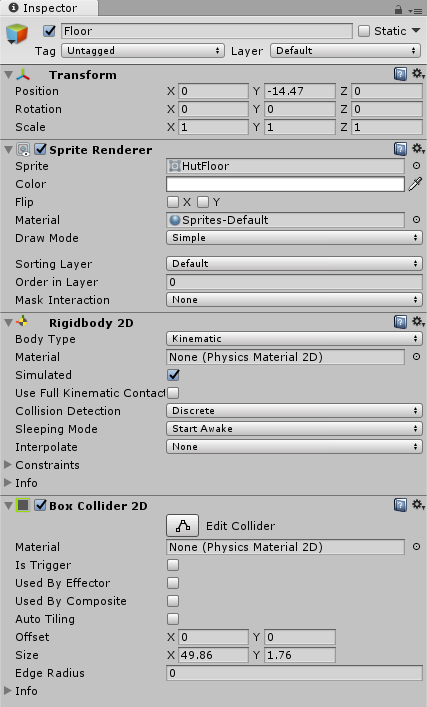The height and width of the screenshot is (707, 427).
Task: Click Box Collider Material object picker
Action: pos(416,546)
